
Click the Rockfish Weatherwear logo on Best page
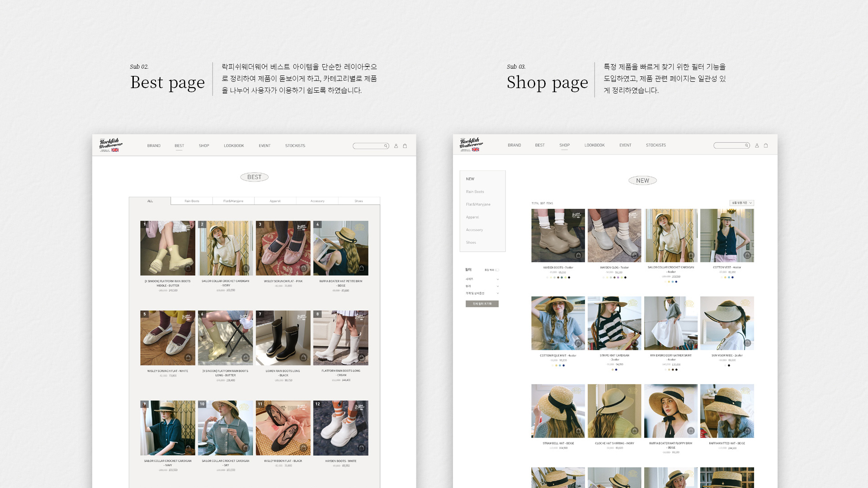(111, 145)
